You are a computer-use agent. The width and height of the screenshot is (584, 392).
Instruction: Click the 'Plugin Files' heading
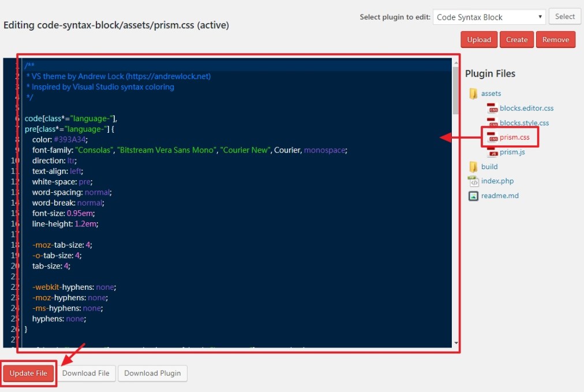coord(490,74)
